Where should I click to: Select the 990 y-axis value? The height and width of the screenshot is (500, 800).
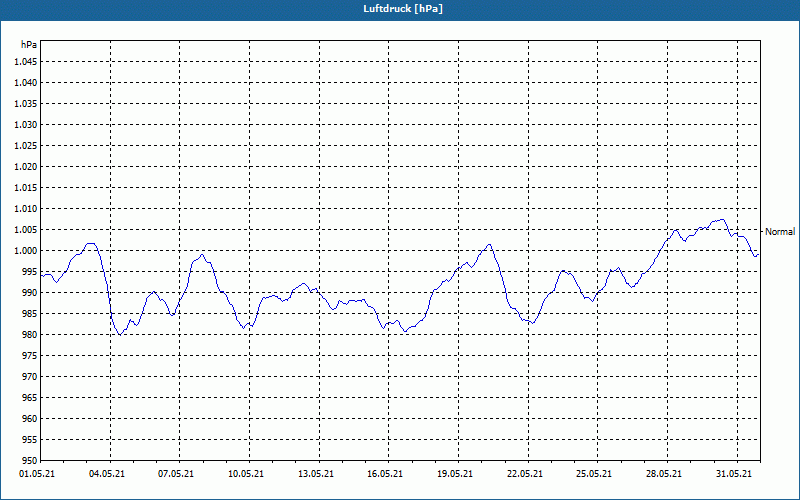coord(30,292)
